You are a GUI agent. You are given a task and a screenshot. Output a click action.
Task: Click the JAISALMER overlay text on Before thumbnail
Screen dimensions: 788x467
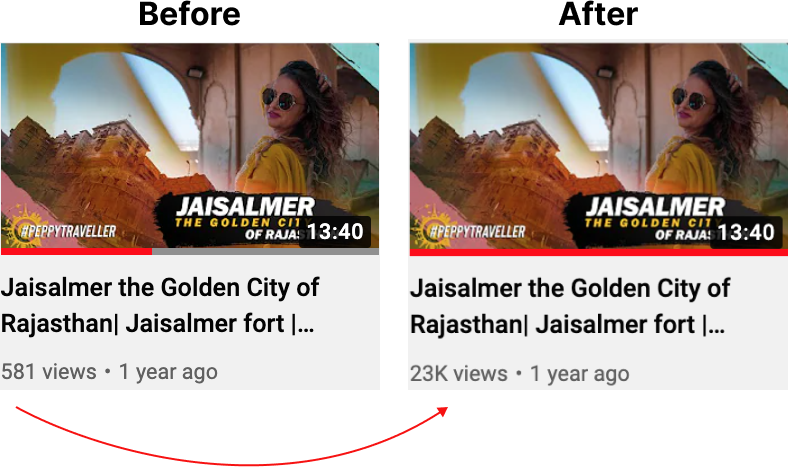(245, 206)
